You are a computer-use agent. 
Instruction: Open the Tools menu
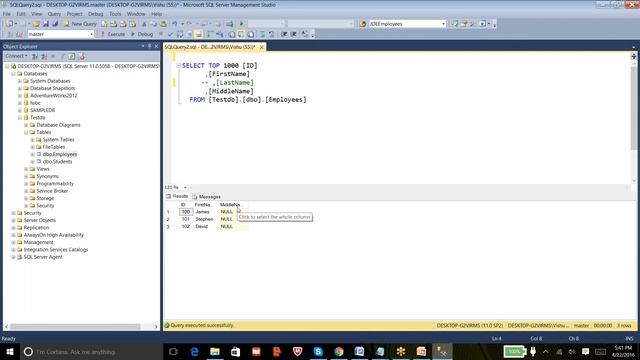pos(115,14)
